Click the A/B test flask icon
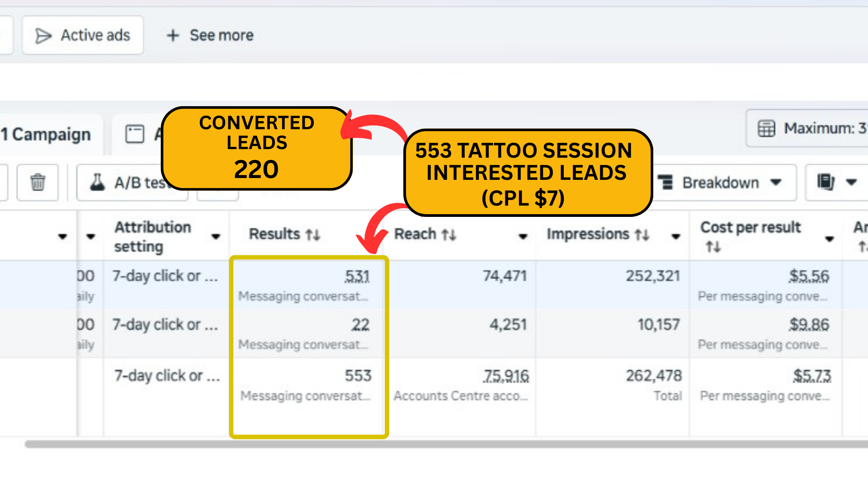This screenshot has height=488, width=868. 97,182
